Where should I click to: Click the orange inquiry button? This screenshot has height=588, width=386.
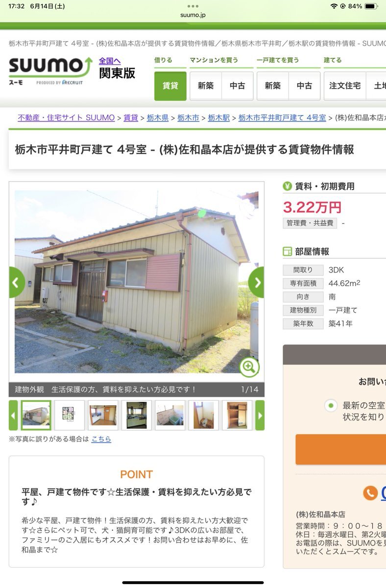(x=340, y=449)
